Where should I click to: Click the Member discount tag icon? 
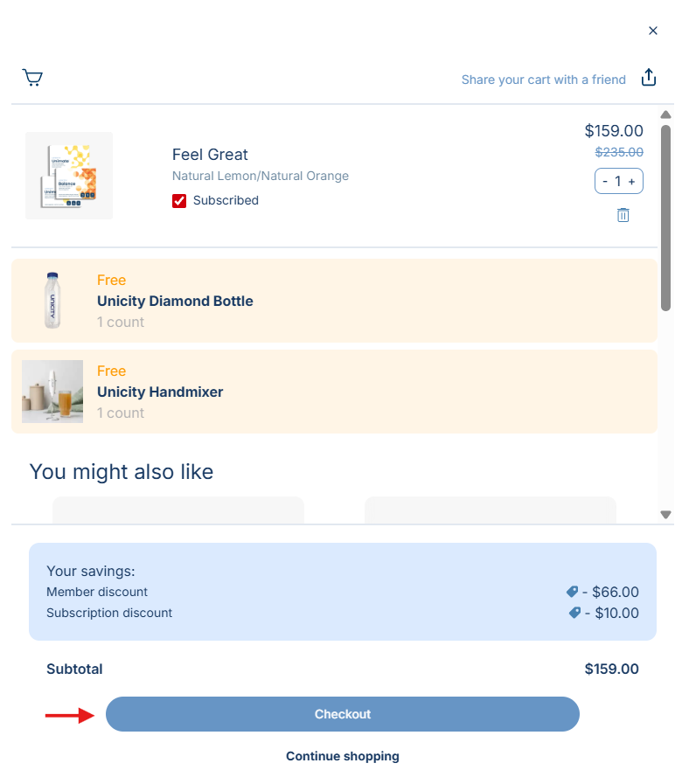[573, 593]
